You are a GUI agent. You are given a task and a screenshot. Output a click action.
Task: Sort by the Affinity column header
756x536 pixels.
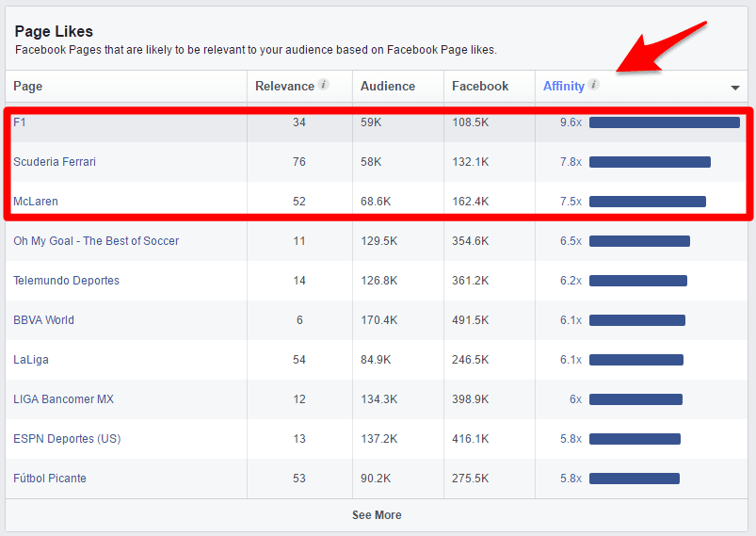[563, 86]
